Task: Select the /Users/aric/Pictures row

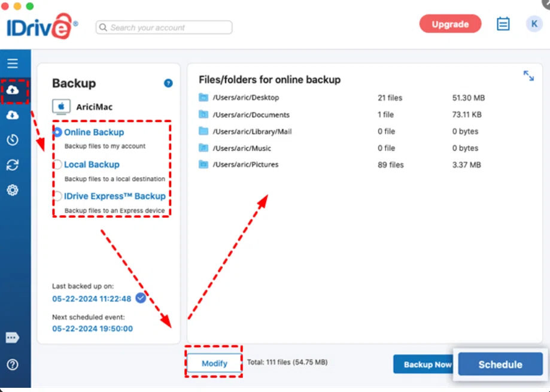Action: [x=341, y=165]
